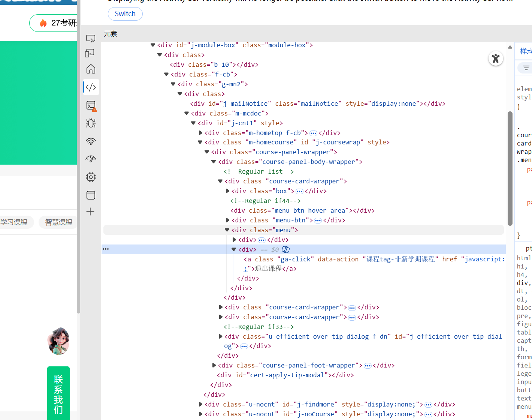532x420 pixels.
Task: Open the Network wifi icon
Action: click(91, 141)
